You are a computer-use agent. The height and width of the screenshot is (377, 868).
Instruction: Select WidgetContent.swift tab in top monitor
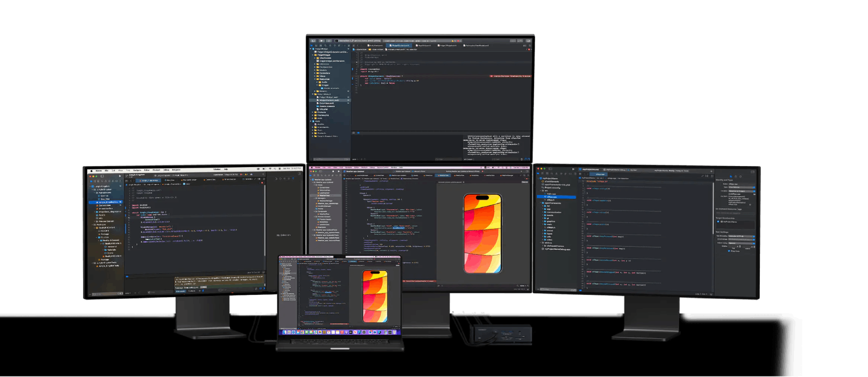[x=399, y=45]
